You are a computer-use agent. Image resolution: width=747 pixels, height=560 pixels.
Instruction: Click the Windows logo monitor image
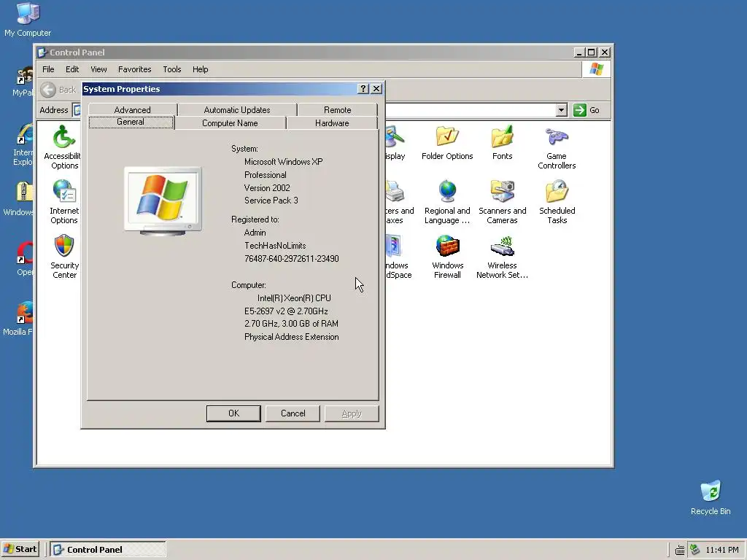click(x=163, y=201)
